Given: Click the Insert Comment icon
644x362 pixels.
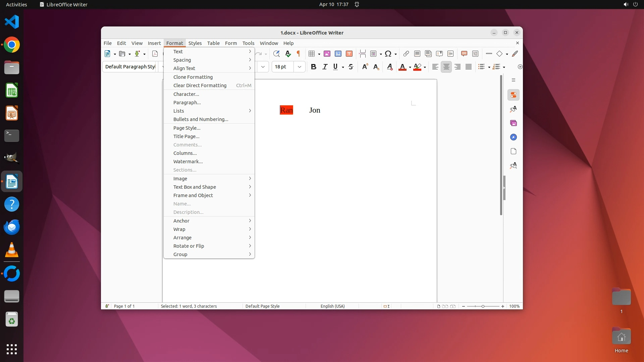Looking at the screenshot, I should (x=464, y=54).
